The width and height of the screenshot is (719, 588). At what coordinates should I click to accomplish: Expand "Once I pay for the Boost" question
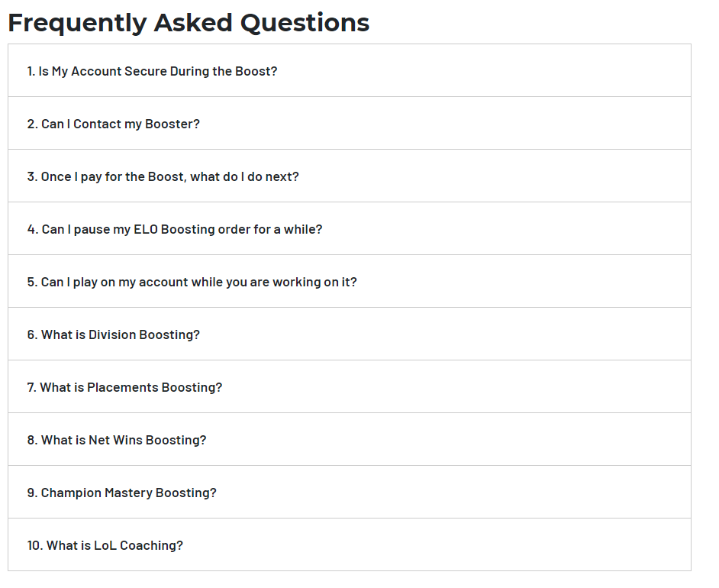(x=350, y=176)
